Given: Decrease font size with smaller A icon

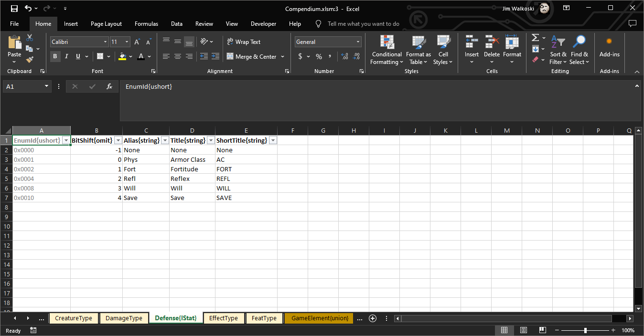Looking at the screenshot, I should point(149,42).
